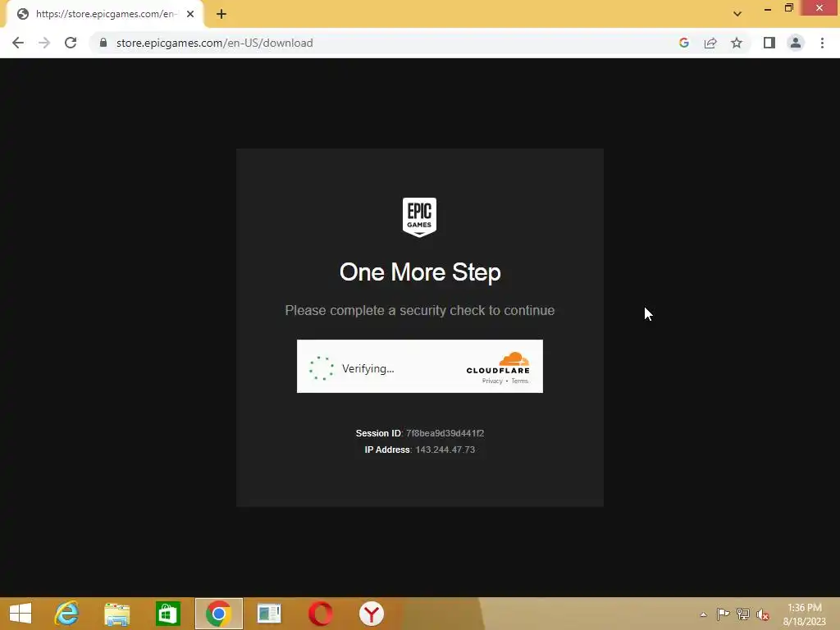The width and height of the screenshot is (840, 630).
Task: Open the Chrome profile menu
Action: (x=796, y=43)
